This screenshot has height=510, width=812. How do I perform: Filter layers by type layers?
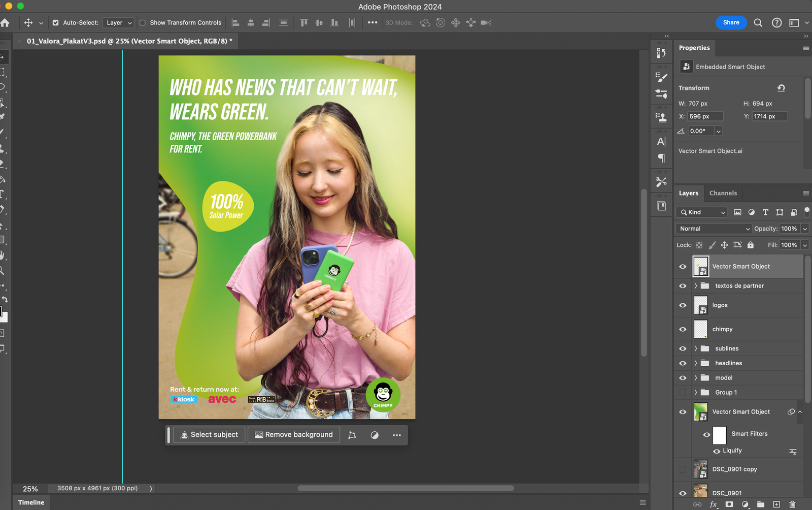[765, 212]
